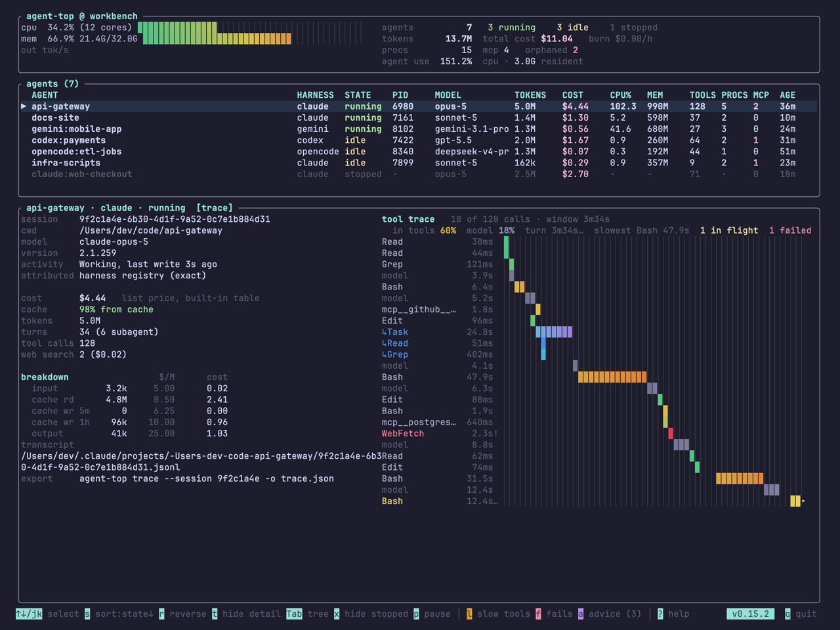This screenshot has height=630, width=840.
Task: Sort by the TOKENS column header
Action: [x=530, y=95]
